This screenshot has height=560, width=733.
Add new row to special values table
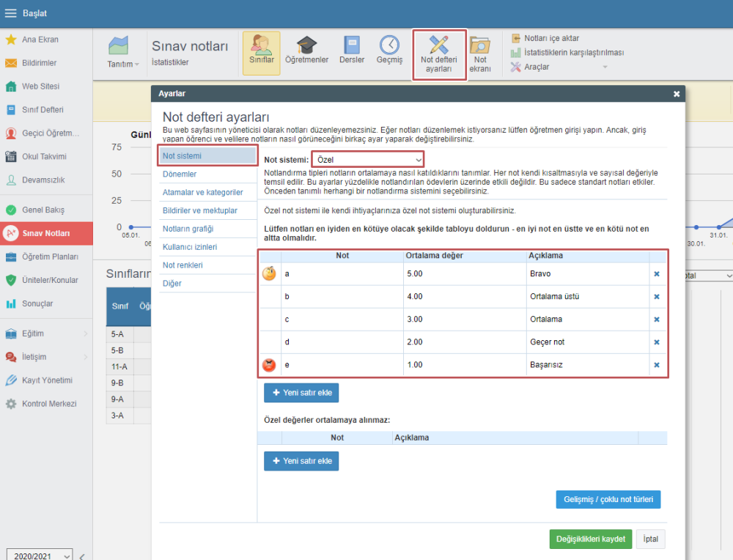coord(301,461)
